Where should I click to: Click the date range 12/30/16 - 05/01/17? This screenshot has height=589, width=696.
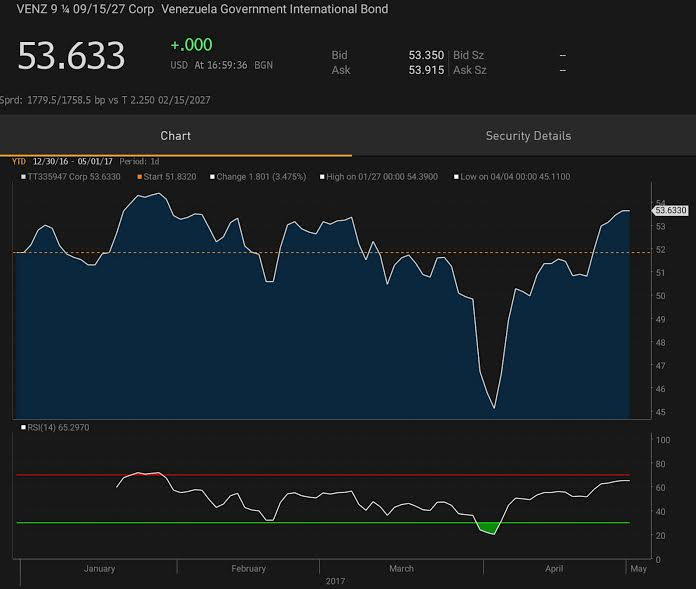point(72,161)
